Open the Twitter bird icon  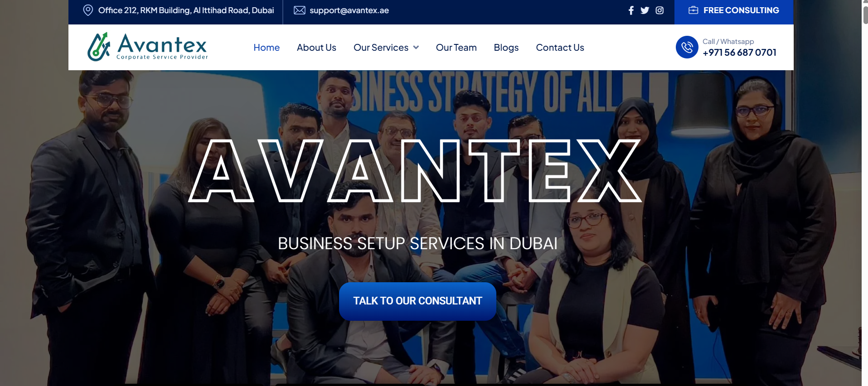(645, 10)
